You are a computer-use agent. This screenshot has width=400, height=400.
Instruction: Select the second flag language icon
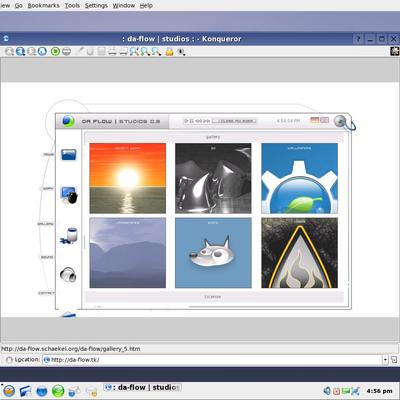[325, 120]
